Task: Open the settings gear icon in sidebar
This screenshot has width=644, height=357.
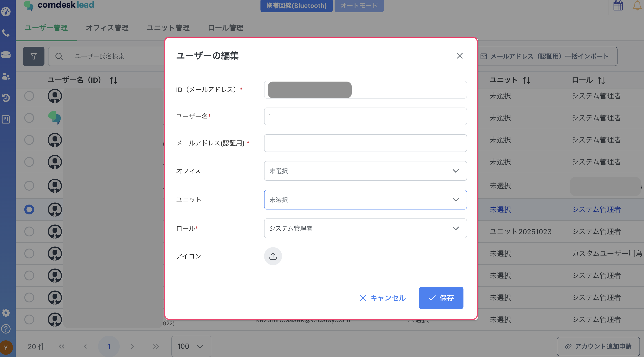Action: click(x=6, y=313)
